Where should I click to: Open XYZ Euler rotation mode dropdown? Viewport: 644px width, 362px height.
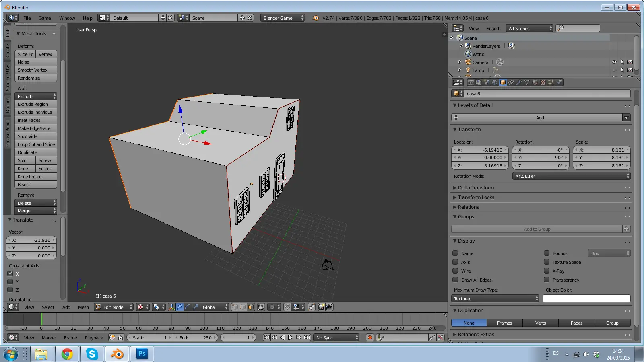point(571,176)
